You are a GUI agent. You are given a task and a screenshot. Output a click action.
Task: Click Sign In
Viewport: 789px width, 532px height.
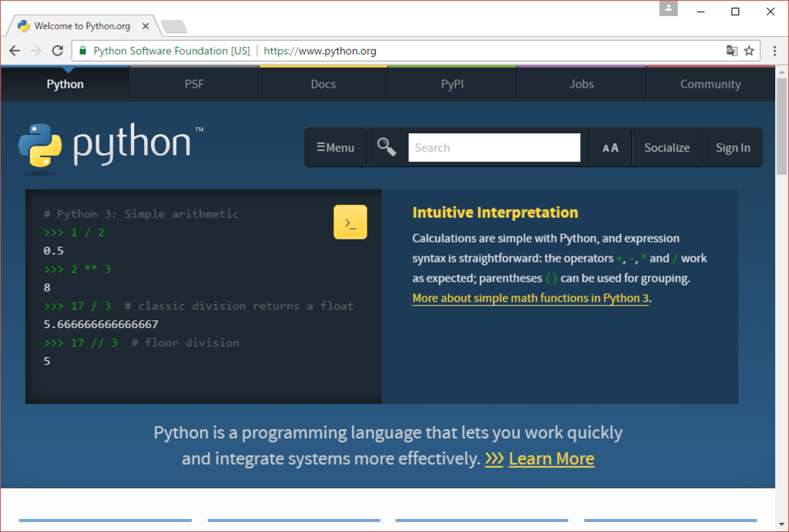click(x=733, y=148)
